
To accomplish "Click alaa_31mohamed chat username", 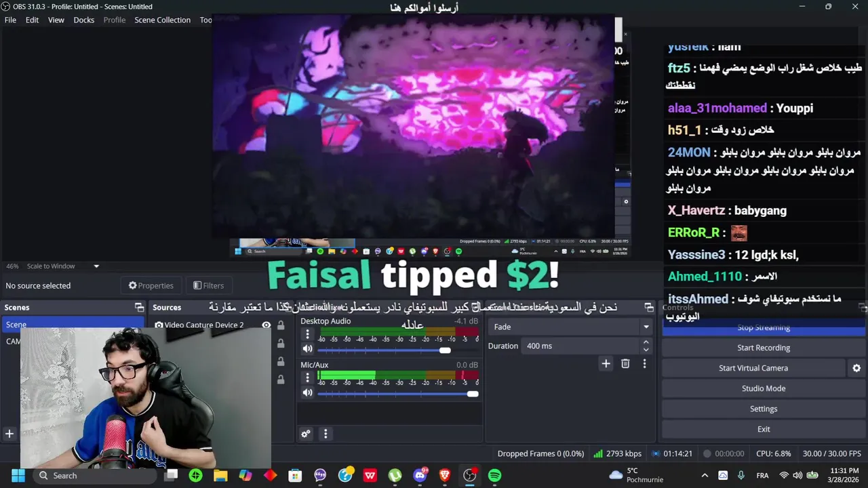I will click(x=717, y=108).
